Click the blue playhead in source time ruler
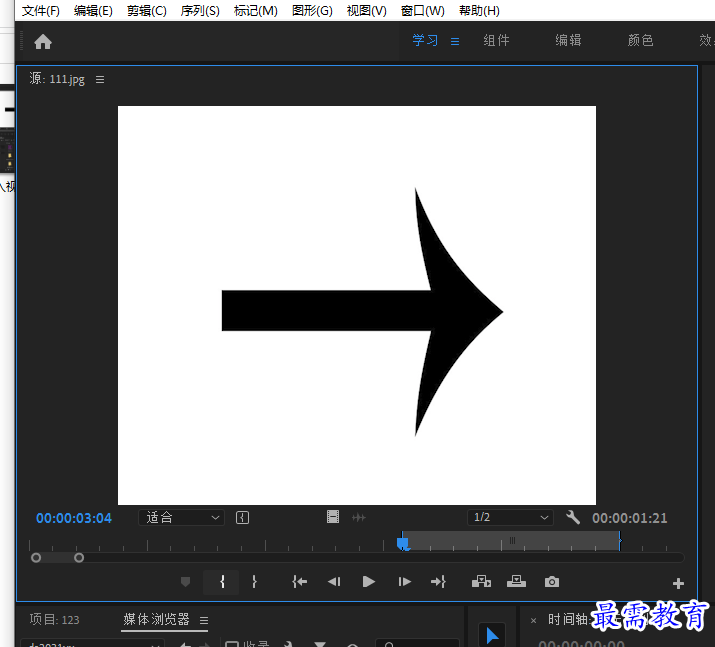The width and height of the screenshot is (715, 647). (403, 543)
